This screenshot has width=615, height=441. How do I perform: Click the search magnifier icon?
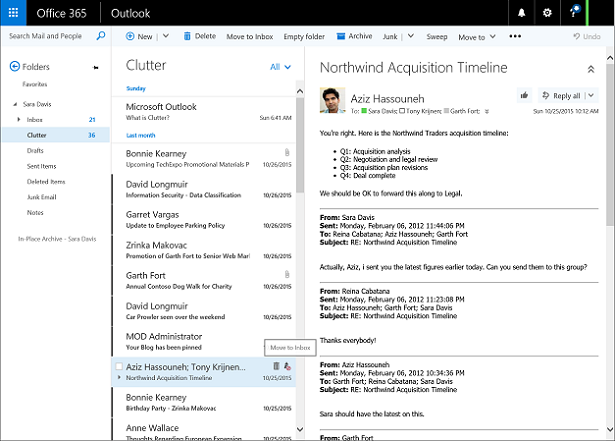(100, 36)
